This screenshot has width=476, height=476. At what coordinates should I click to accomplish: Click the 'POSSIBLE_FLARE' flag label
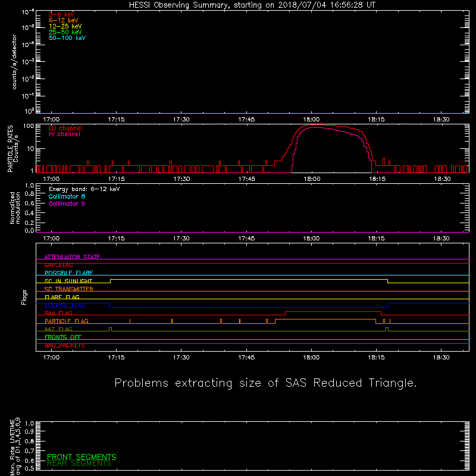pyautogui.click(x=68, y=273)
